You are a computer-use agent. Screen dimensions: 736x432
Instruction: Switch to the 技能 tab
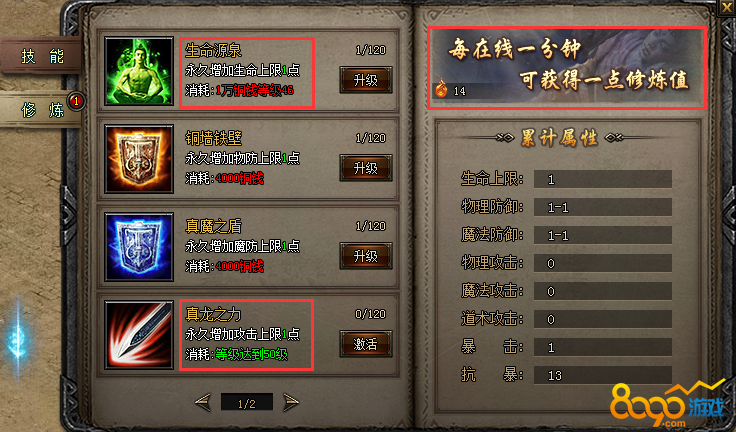click(x=41, y=56)
